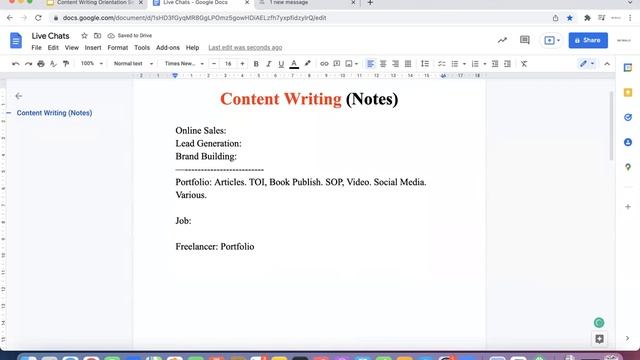
Task: Open the highlight color tool
Action: pyautogui.click(x=307, y=64)
